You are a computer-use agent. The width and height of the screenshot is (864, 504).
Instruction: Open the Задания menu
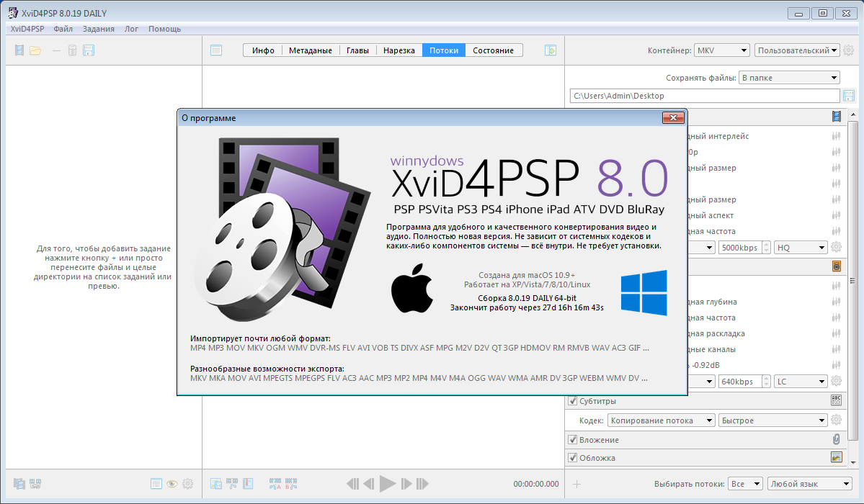(x=99, y=29)
